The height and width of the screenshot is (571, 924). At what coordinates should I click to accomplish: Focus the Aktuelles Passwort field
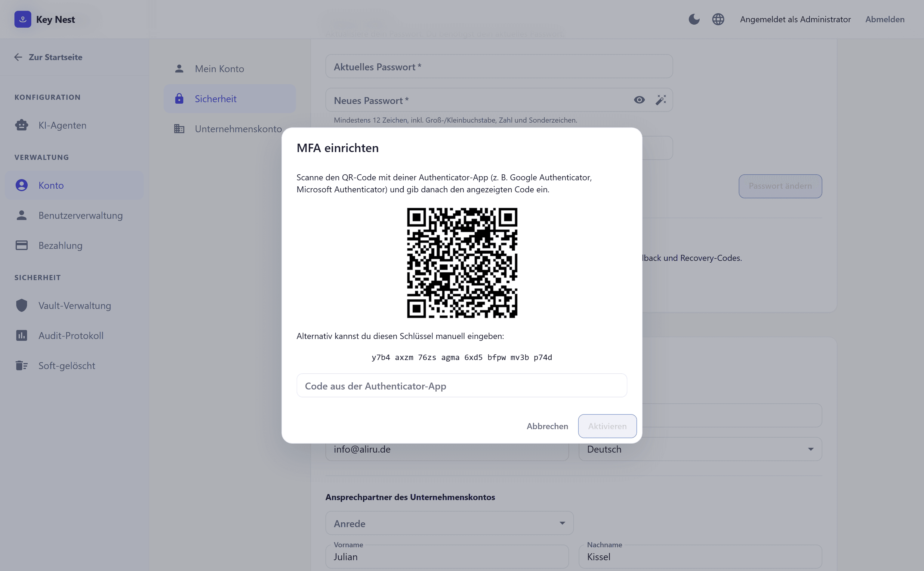[x=499, y=66]
